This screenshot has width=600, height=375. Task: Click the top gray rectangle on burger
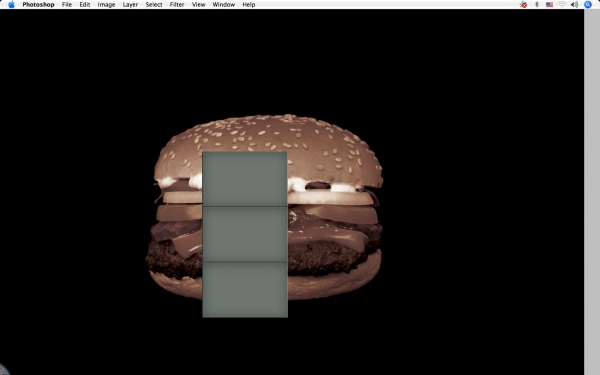tap(245, 179)
